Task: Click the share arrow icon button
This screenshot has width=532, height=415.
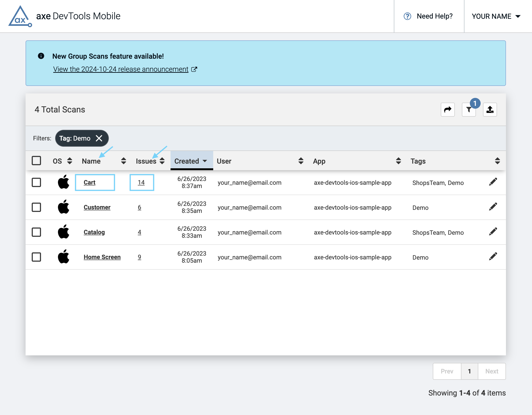Action: click(x=448, y=110)
